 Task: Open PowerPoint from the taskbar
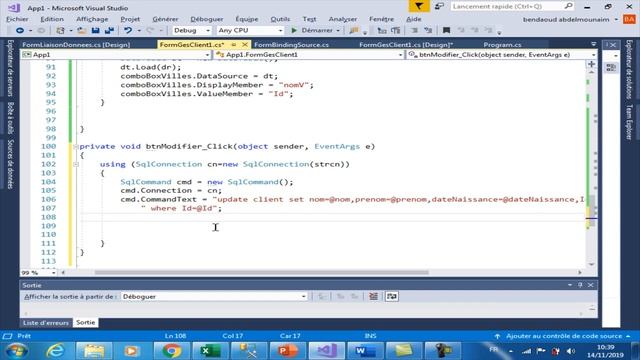click(287, 351)
